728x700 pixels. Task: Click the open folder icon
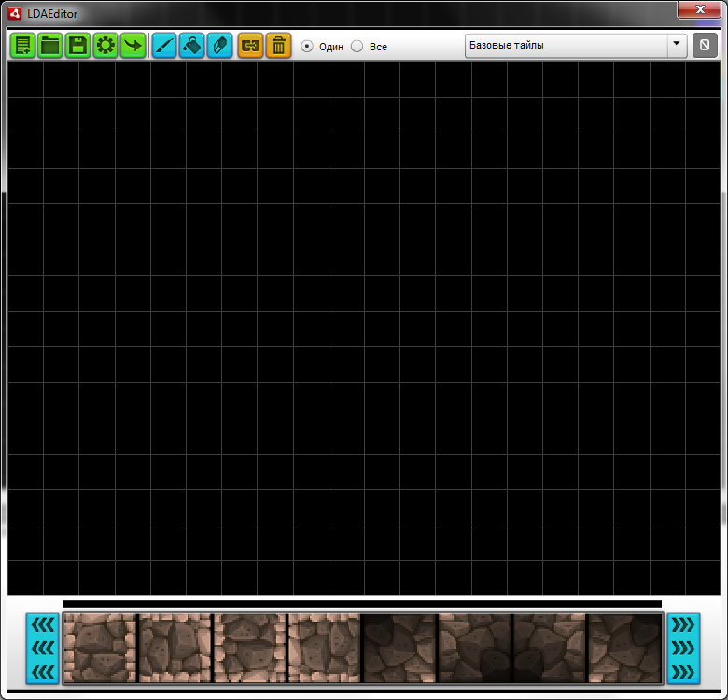click(50, 46)
